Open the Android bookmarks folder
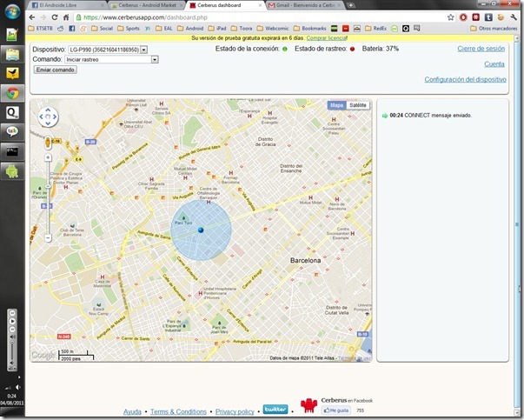This screenshot has width=524, height=420. [190, 29]
